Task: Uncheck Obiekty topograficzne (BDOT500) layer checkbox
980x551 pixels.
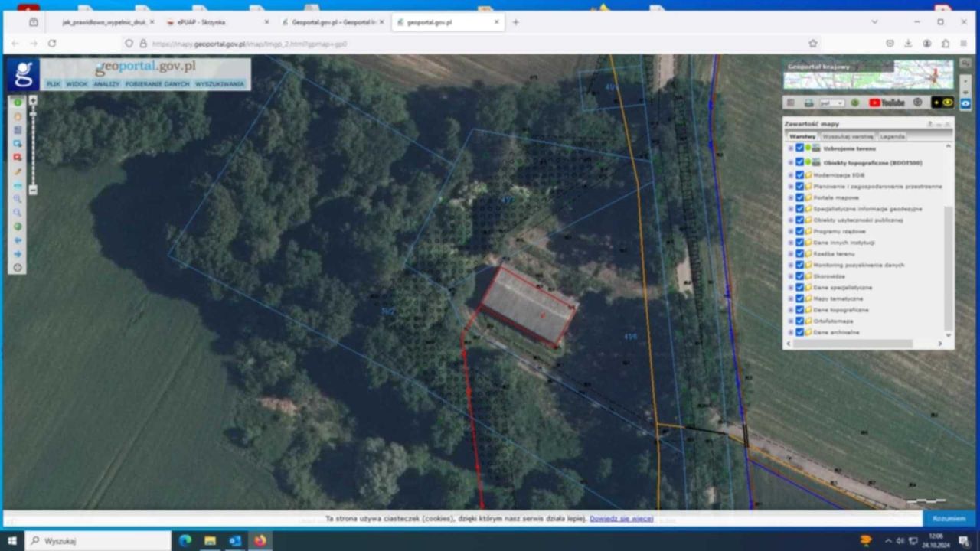Action: (x=800, y=162)
